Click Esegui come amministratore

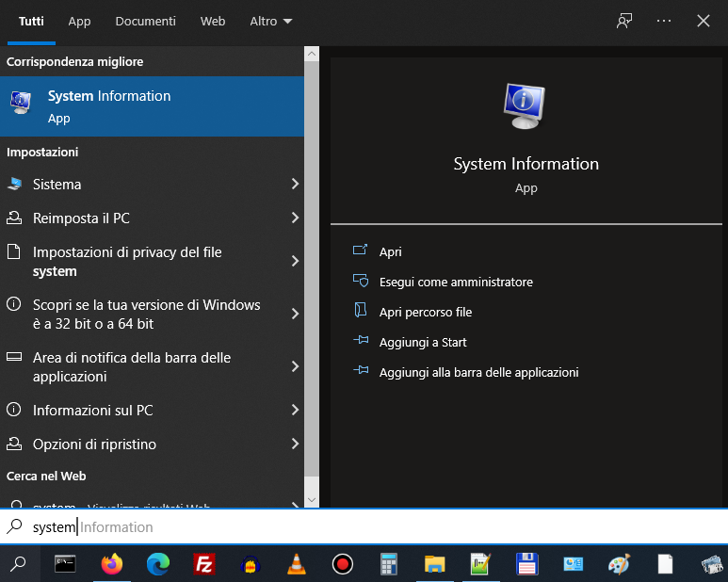(x=456, y=283)
